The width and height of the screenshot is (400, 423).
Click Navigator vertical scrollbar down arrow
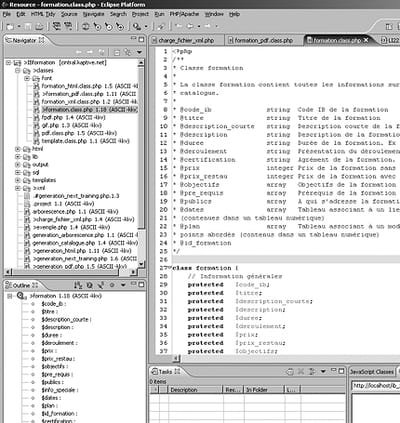141,264
